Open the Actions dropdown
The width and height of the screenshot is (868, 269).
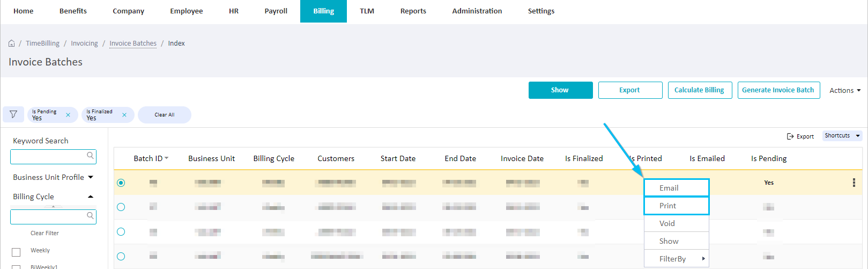(845, 91)
